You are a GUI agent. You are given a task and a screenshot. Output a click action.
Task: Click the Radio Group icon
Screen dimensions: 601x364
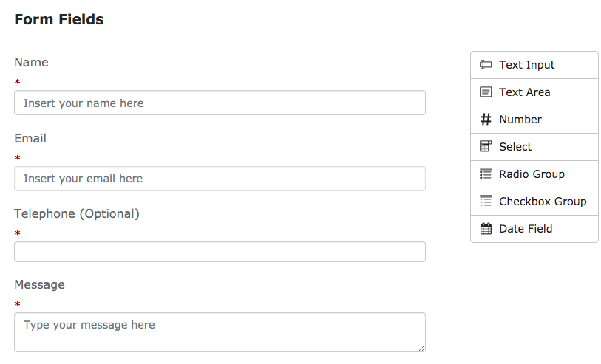pyautogui.click(x=486, y=174)
